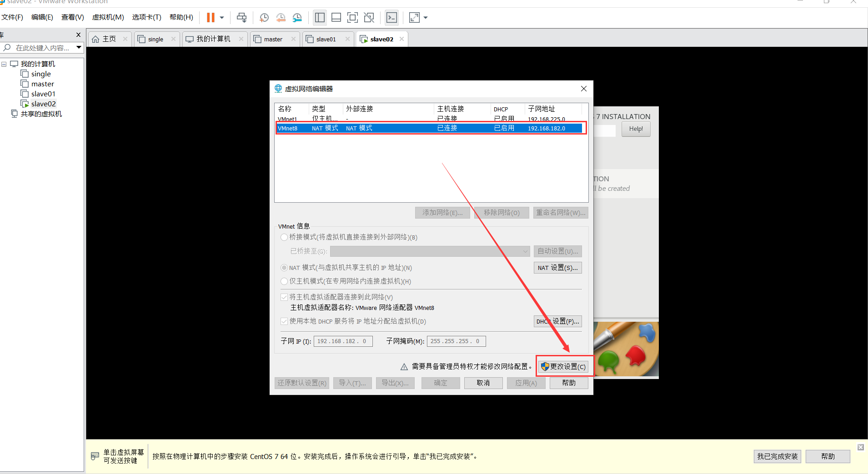The height and width of the screenshot is (474, 868).
Task: Toggle the thumbnail bar view
Action: (336, 17)
